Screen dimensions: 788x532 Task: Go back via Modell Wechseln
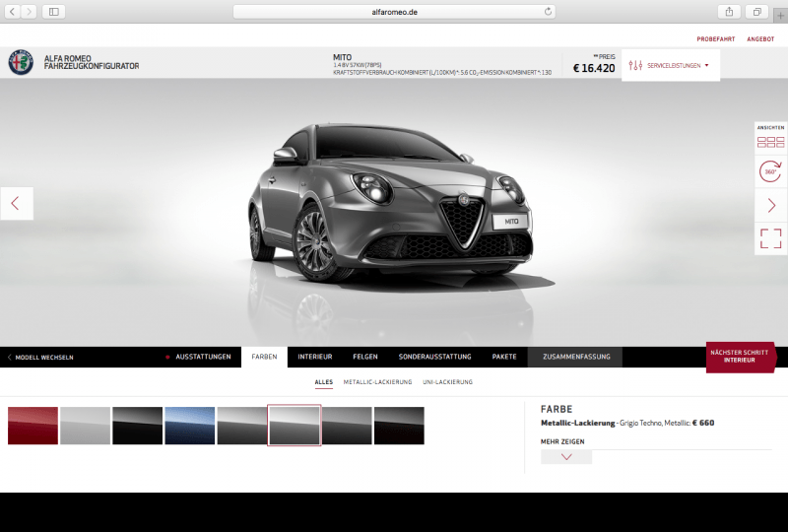coord(40,357)
